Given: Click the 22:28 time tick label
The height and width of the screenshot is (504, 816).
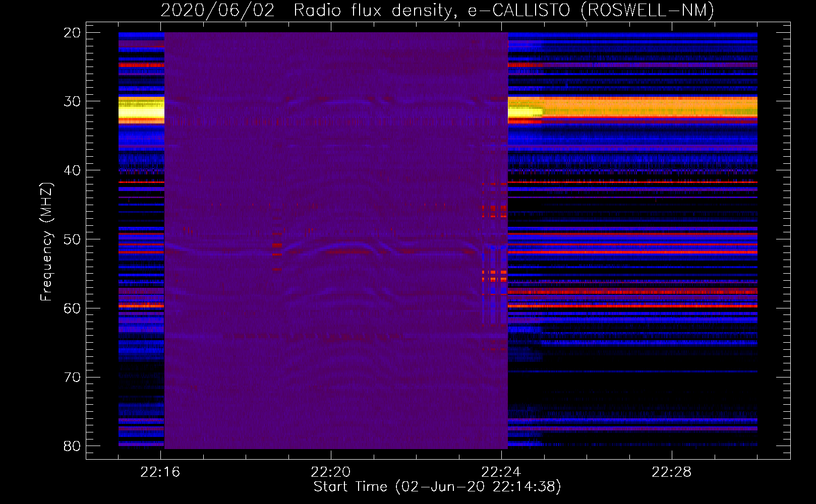Looking at the screenshot, I should pos(671,472).
